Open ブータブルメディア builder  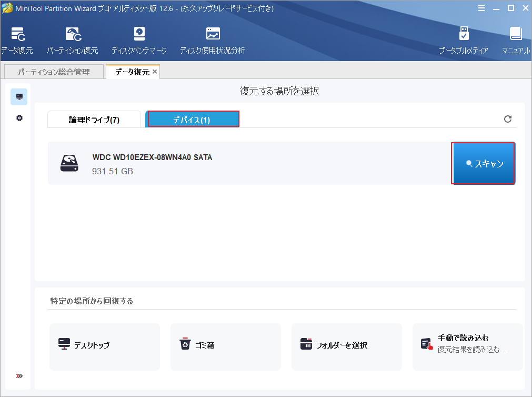tap(464, 41)
